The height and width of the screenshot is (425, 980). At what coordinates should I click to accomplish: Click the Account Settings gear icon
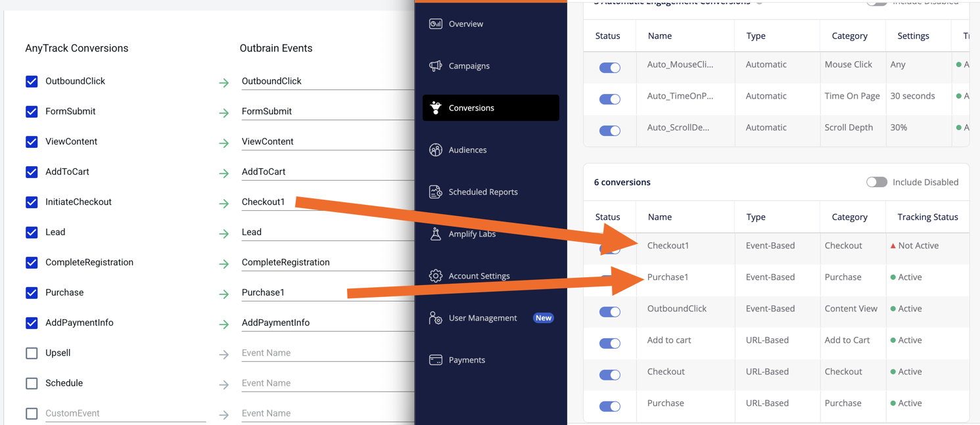pos(435,276)
